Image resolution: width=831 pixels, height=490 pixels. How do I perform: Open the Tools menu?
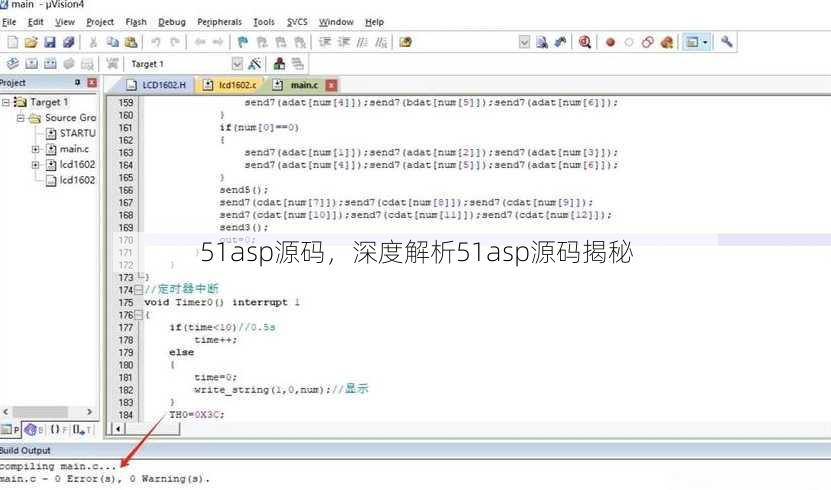pyautogui.click(x=263, y=22)
